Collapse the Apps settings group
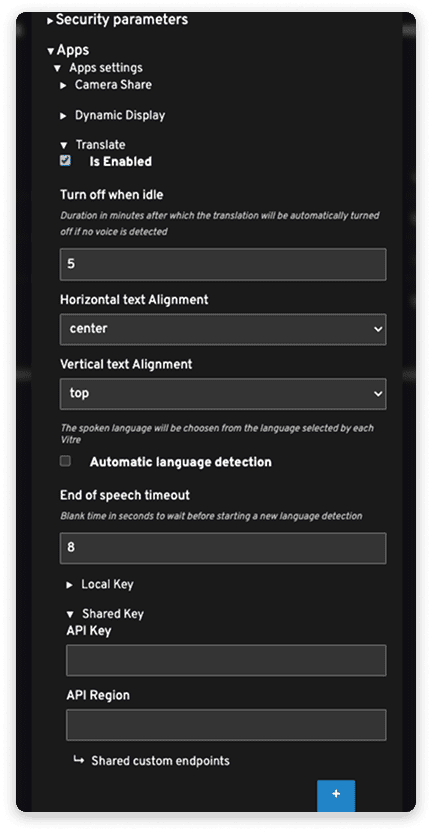 98,68
